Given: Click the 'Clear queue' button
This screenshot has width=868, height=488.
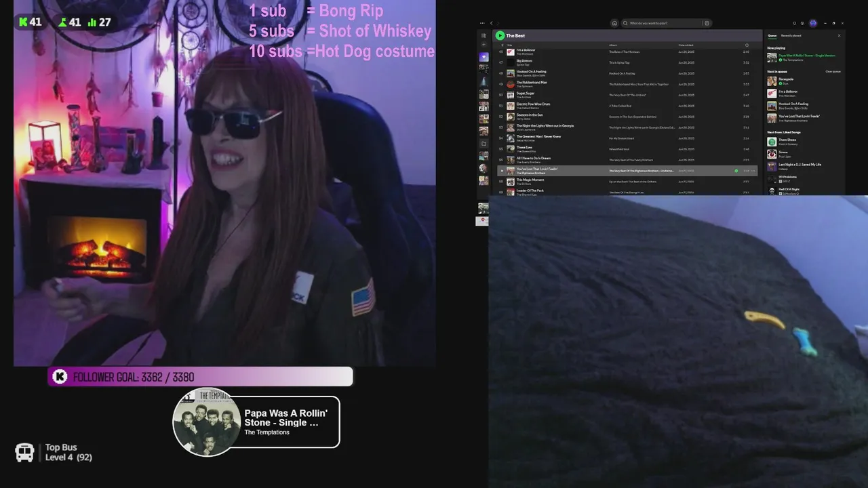Looking at the screenshot, I should pos(833,71).
